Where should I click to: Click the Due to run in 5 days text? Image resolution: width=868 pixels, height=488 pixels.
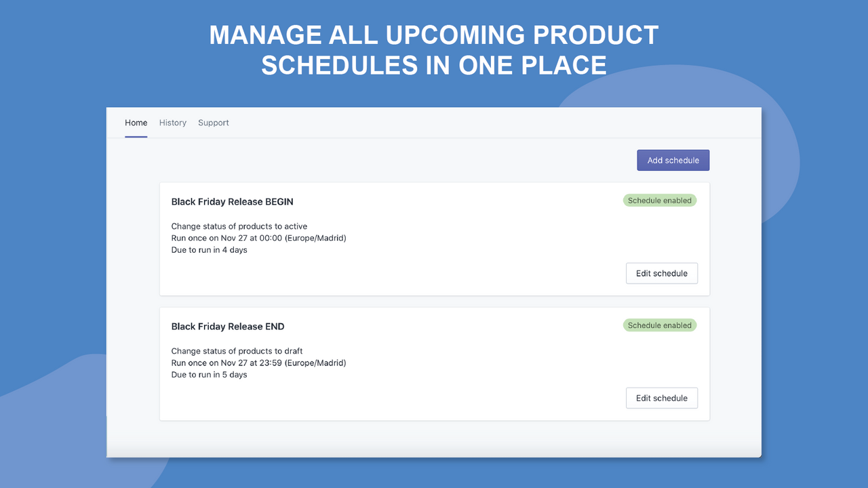(x=209, y=374)
